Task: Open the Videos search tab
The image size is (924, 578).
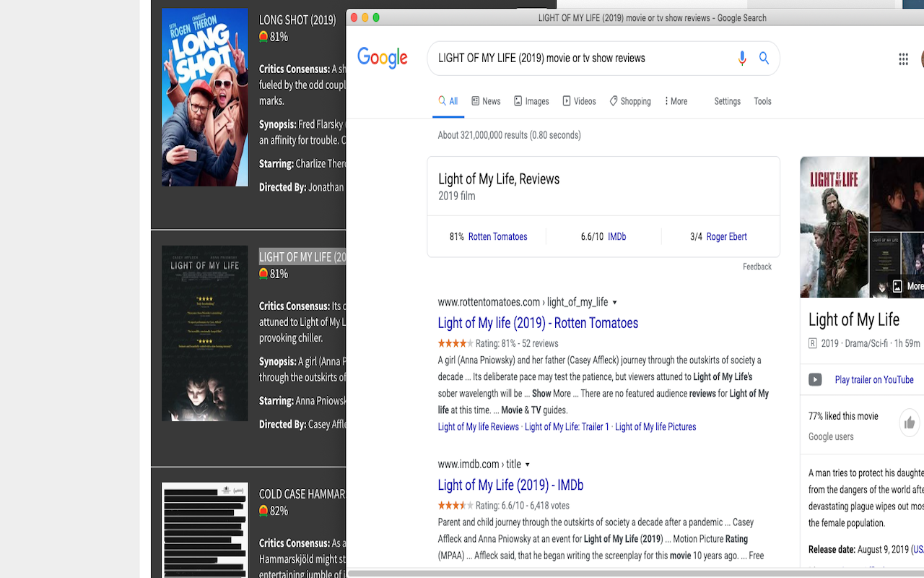Action: (579, 101)
